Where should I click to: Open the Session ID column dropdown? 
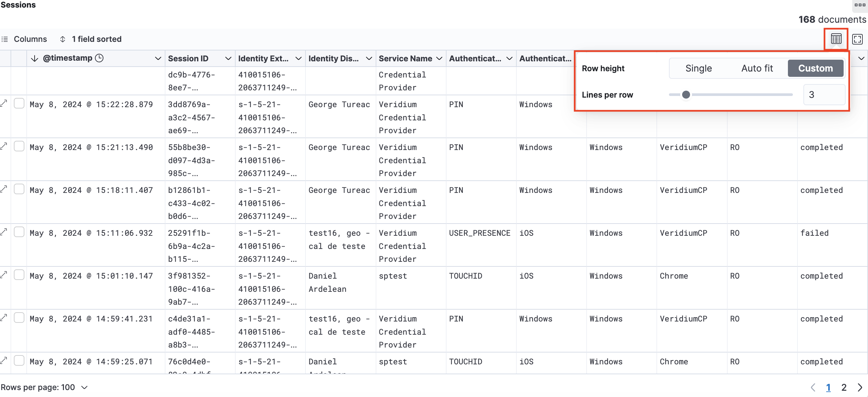point(228,58)
